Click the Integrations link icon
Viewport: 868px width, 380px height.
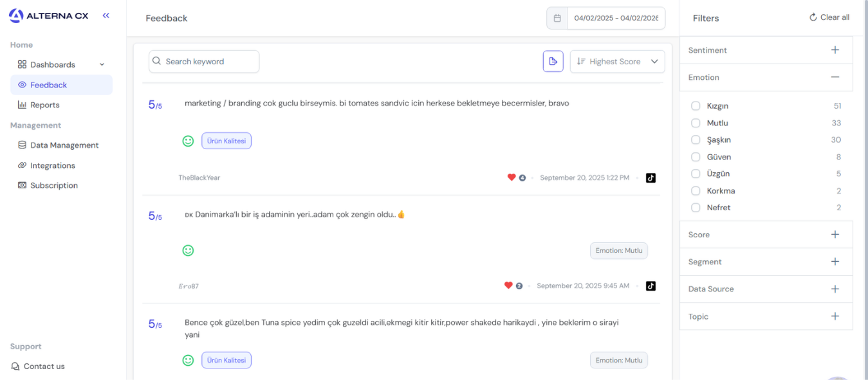(x=22, y=165)
